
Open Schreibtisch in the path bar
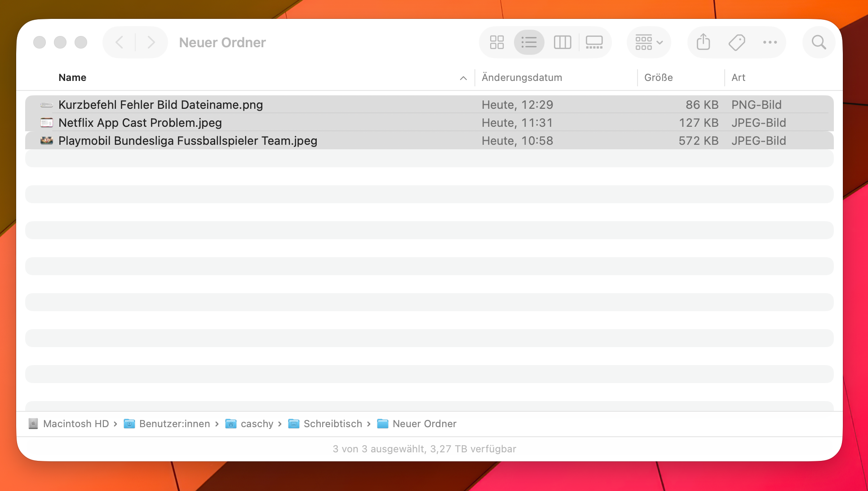[x=332, y=424]
